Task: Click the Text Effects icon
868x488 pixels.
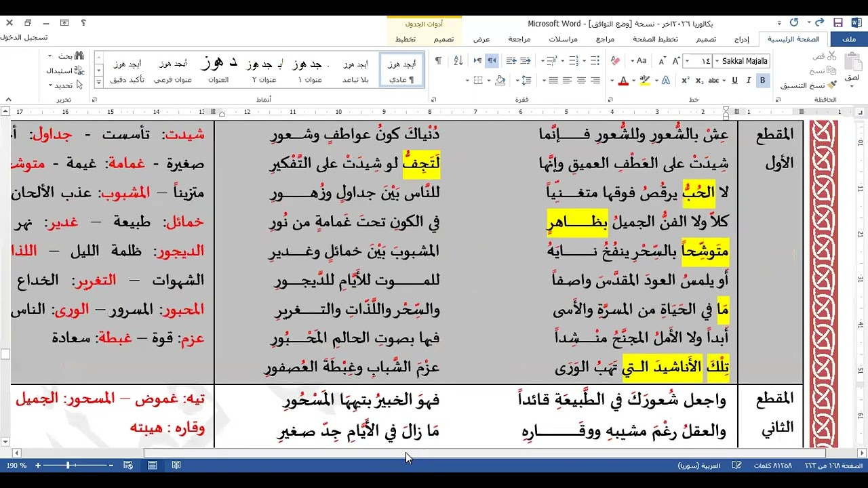Action: 666,81
